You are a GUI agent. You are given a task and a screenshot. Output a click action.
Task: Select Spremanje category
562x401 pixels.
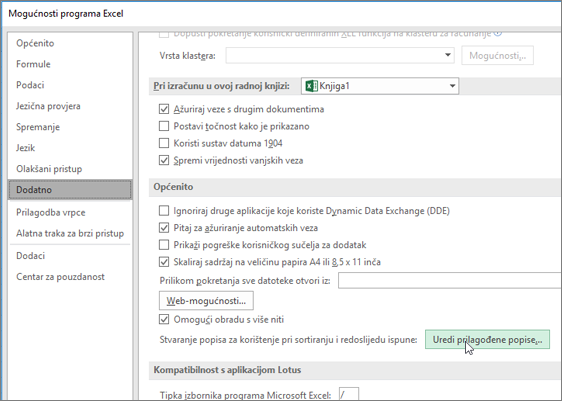(x=38, y=127)
